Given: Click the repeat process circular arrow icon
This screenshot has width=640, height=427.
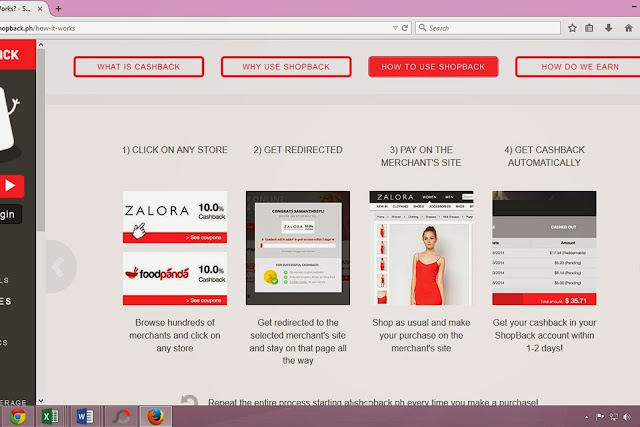Looking at the screenshot, I should pyautogui.click(x=189, y=400).
